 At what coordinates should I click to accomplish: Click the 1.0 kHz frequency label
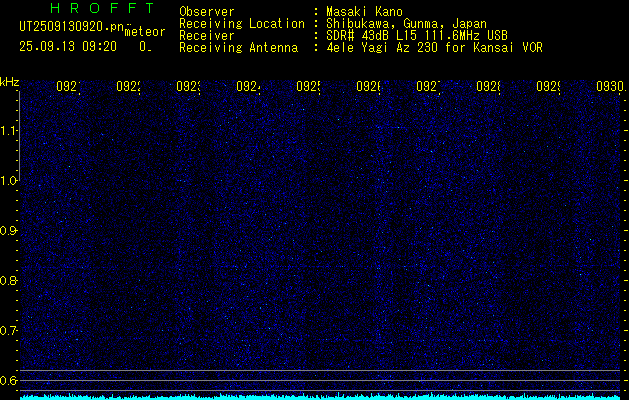pos(9,181)
